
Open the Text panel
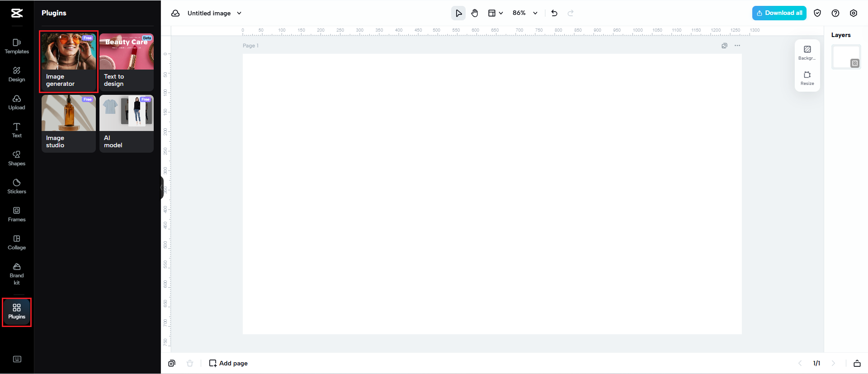[17, 130]
